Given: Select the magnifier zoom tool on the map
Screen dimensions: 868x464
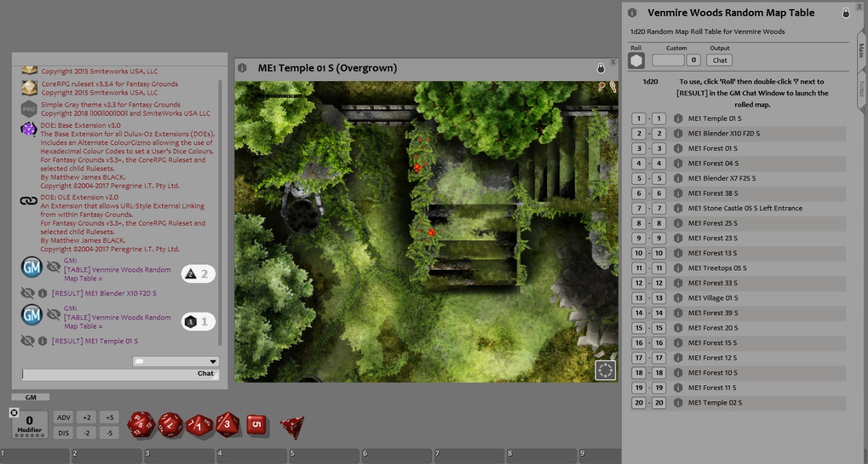Looking at the screenshot, I should coord(603,85).
